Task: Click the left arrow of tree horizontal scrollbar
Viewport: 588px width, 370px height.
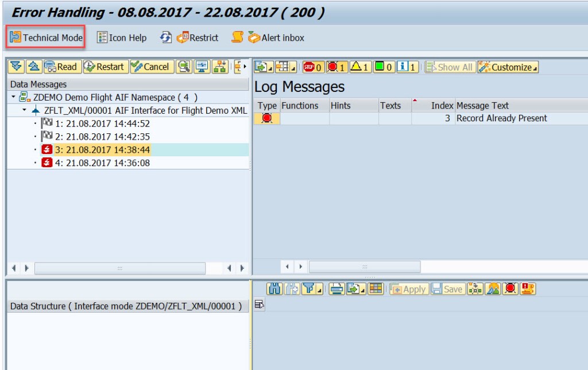Action: [14, 268]
